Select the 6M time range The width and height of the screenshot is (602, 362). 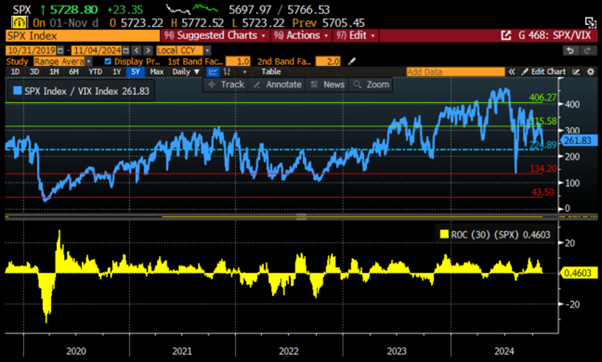tap(74, 72)
